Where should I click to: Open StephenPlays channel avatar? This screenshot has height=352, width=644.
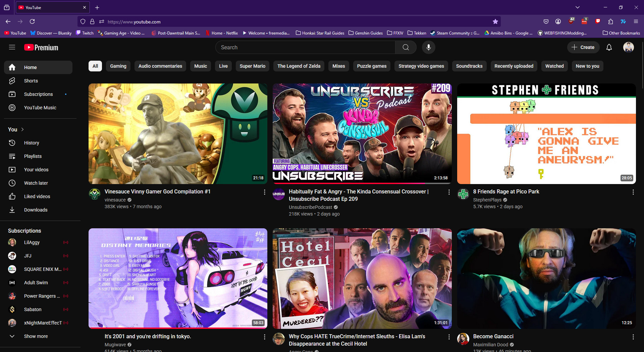click(463, 194)
